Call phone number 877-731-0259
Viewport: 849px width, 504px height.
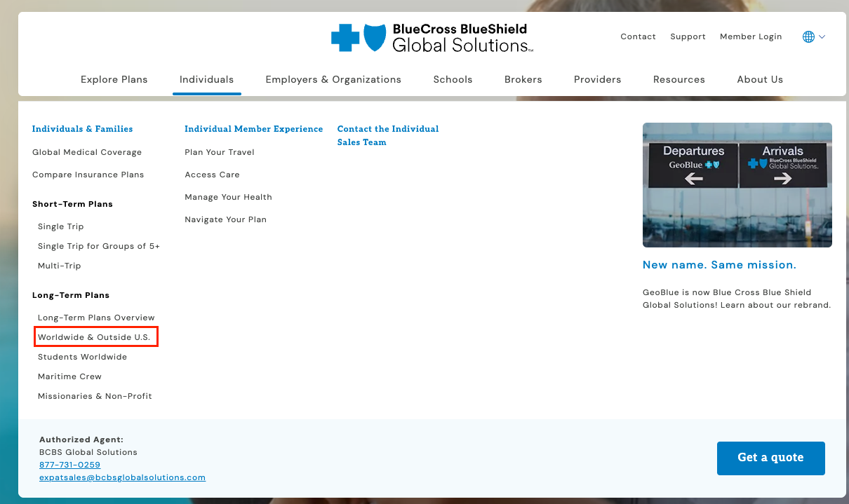pyautogui.click(x=70, y=465)
